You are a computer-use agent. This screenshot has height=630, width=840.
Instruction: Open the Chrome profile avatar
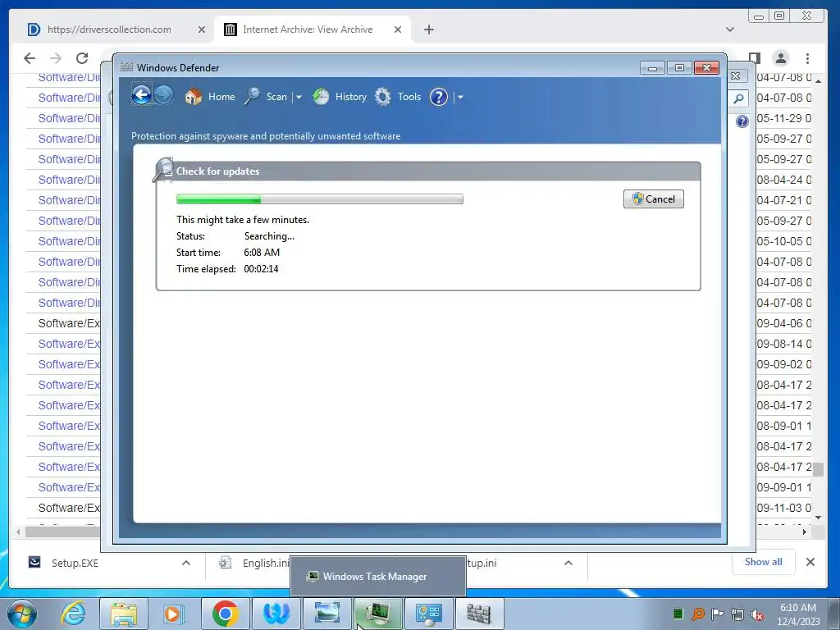coord(781,58)
